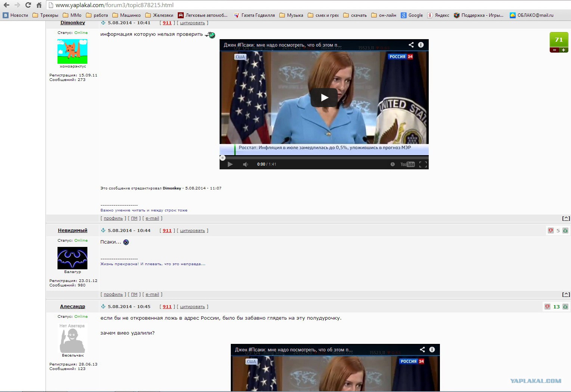This screenshot has height=392, width=571.
Task: Play the first video with center play button
Action: [x=324, y=98]
